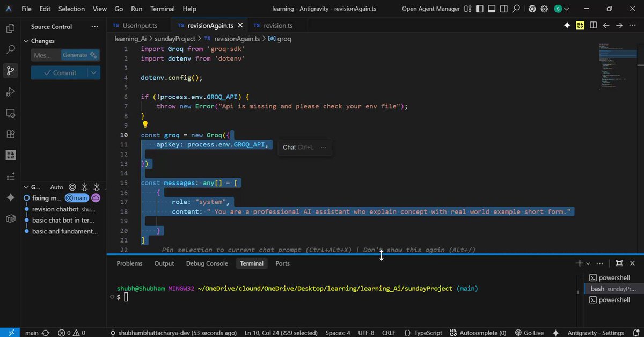Open the Explorer view in activity bar

(x=10, y=29)
